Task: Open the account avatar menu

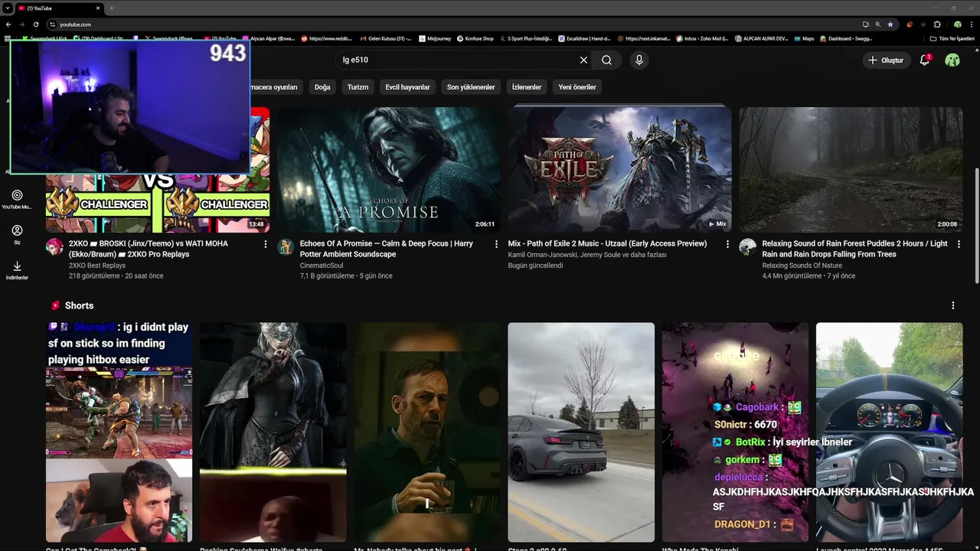Action: point(952,60)
